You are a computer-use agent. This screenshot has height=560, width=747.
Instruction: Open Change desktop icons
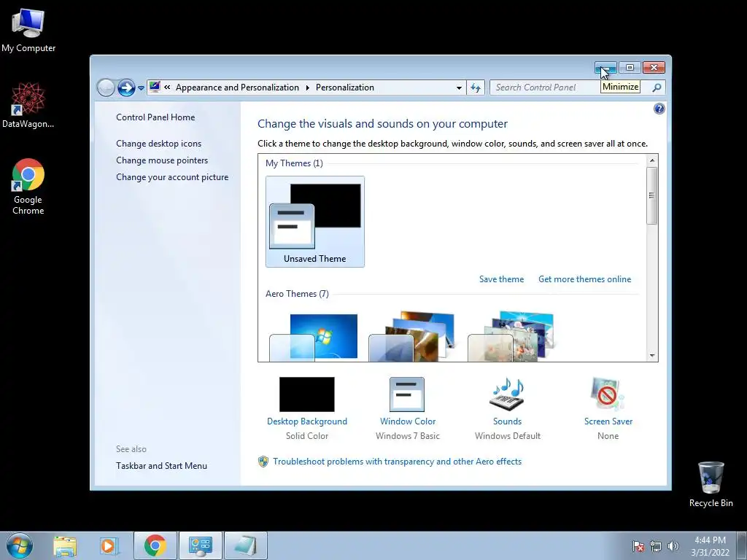pos(158,144)
